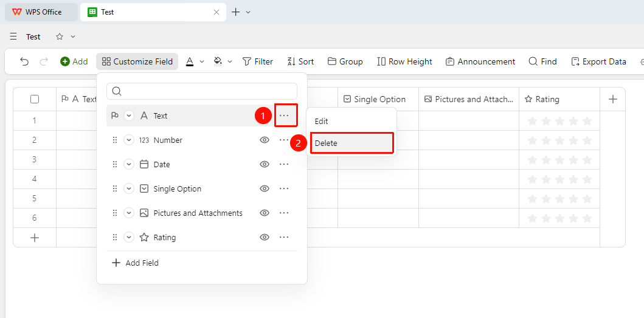Expand the Single Option type chevron

[129, 188]
